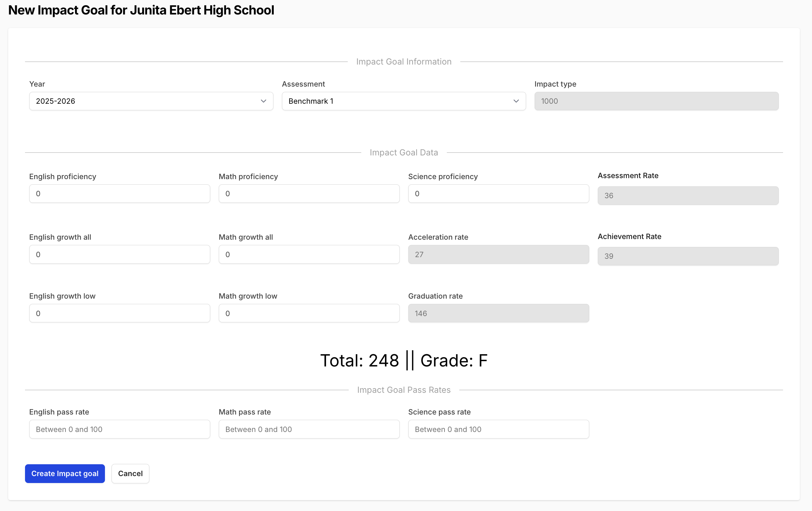The height and width of the screenshot is (511, 812).
Task: Click the Math proficiency input
Action: 309,193
